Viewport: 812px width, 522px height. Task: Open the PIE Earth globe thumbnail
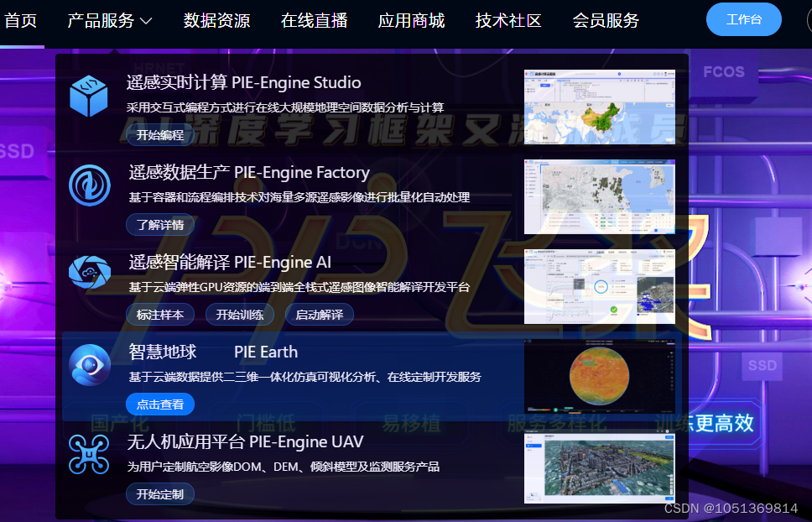click(x=600, y=376)
